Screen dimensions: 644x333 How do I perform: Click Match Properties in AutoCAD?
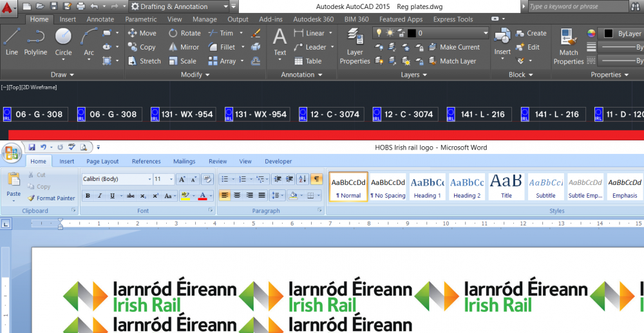(x=569, y=46)
